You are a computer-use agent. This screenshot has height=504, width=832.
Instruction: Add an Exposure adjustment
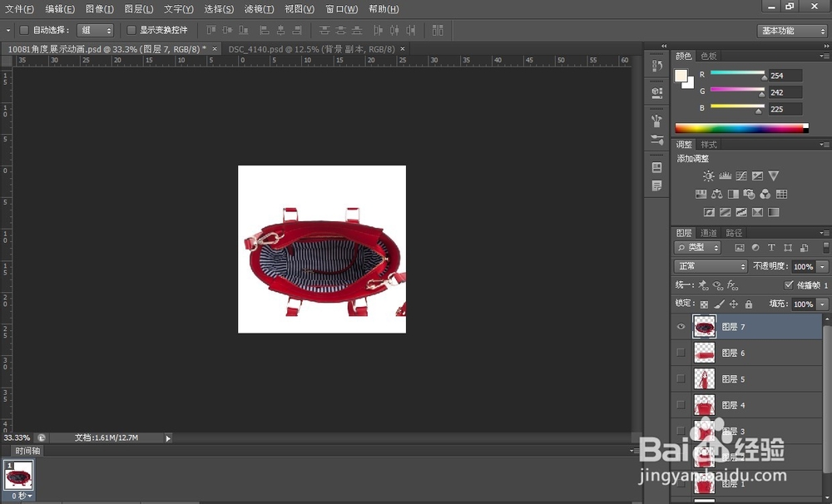757,175
